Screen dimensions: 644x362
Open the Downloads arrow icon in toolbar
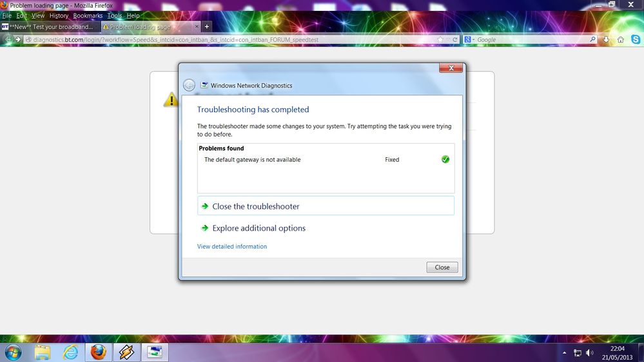[x=606, y=39]
